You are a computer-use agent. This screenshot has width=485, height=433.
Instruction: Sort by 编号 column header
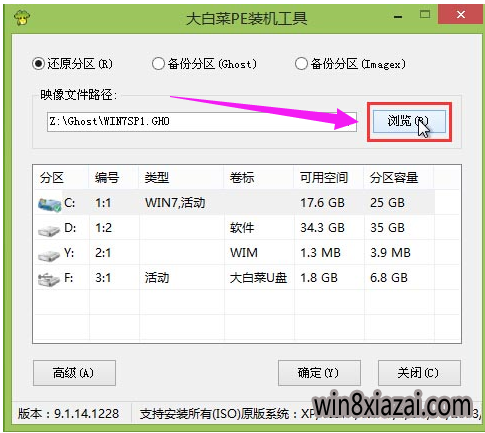(114, 177)
